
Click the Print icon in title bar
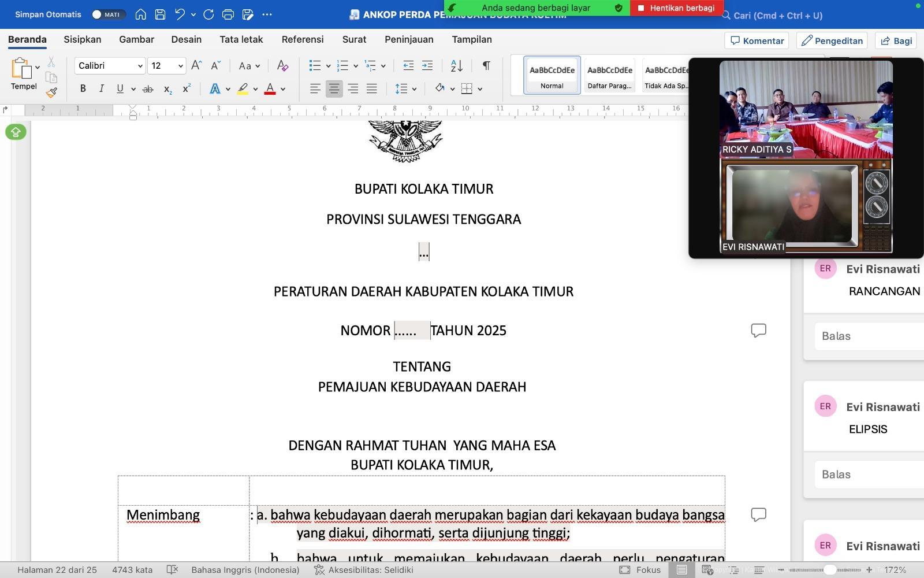pos(228,14)
